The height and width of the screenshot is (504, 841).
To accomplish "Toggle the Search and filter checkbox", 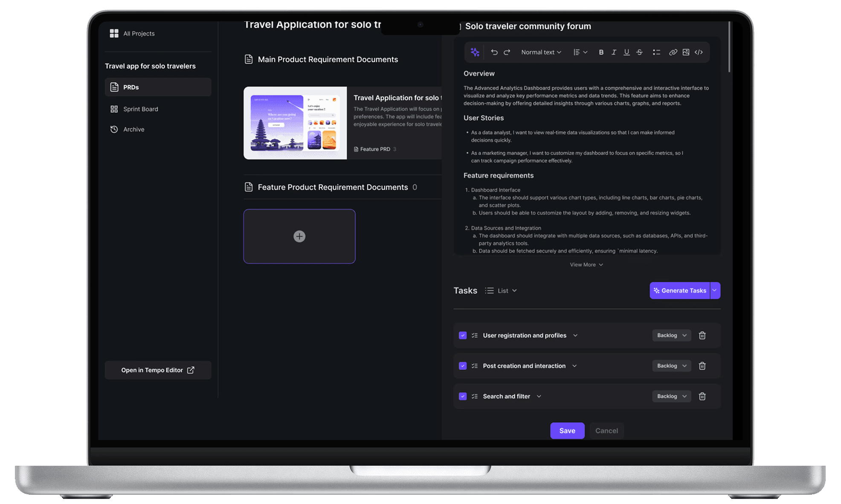I will pos(462,396).
